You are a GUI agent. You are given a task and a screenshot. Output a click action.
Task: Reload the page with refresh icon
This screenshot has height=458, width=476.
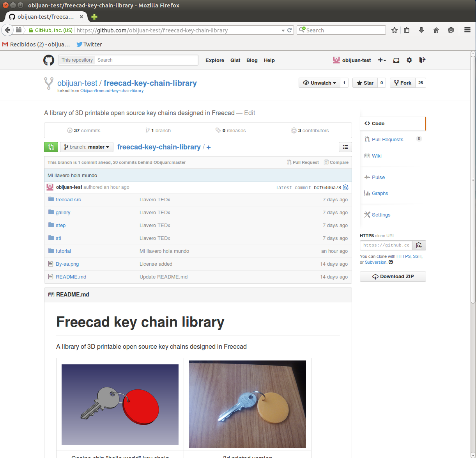tap(290, 30)
